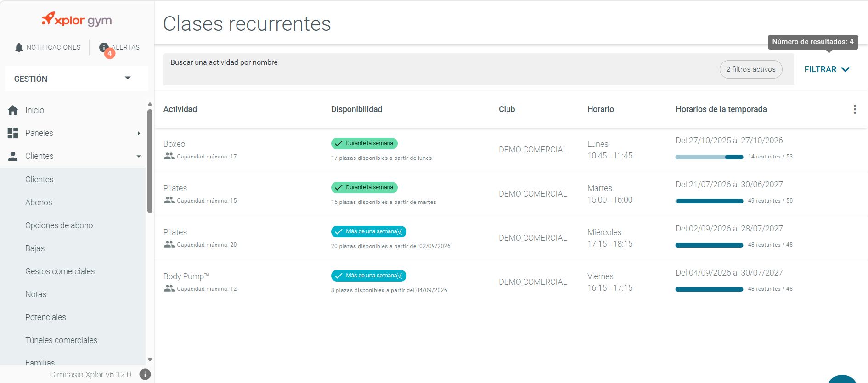Click the progress bar with 49 restantes
Viewport: 868px width, 383px height.
click(709, 201)
